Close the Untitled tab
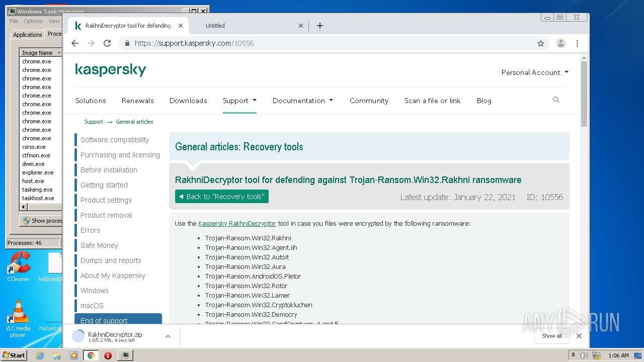 (301, 26)
